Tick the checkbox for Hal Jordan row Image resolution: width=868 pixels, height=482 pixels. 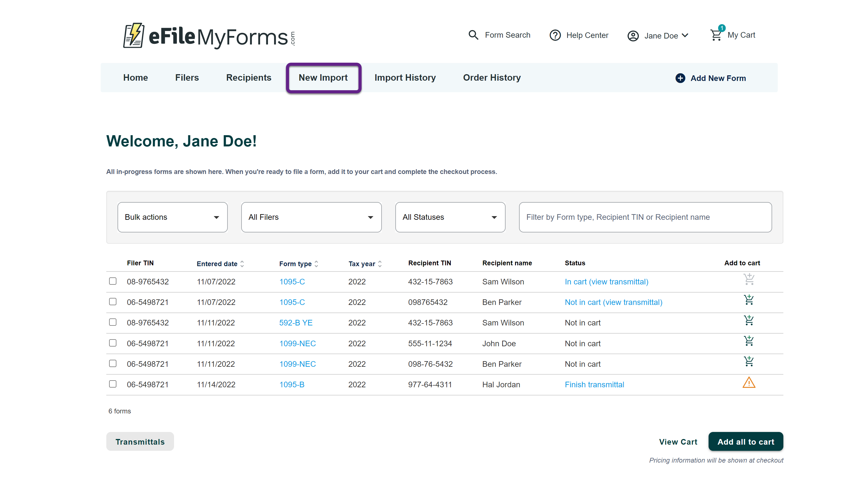pyautogui.click(x=113, y=384)
